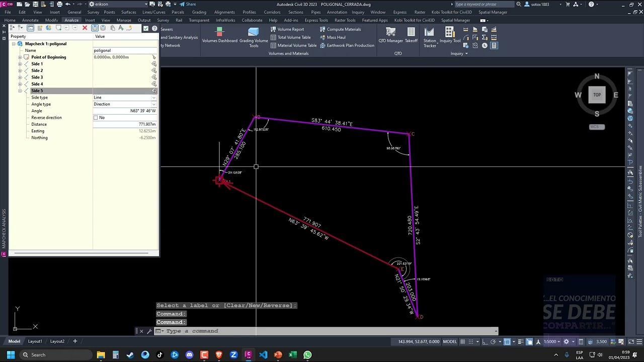The image size is (644, 362).
Task: Collapse the Side 5 tree node
Action: pos(20,91)
